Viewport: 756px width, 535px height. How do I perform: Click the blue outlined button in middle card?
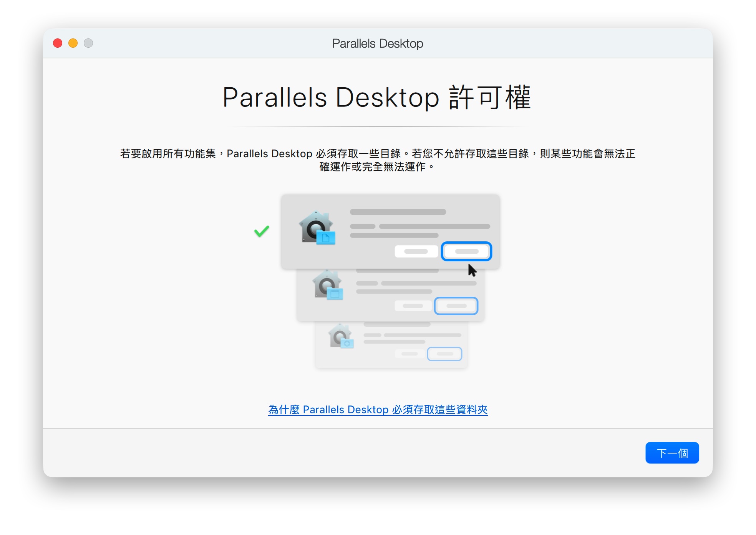[456, 306]
